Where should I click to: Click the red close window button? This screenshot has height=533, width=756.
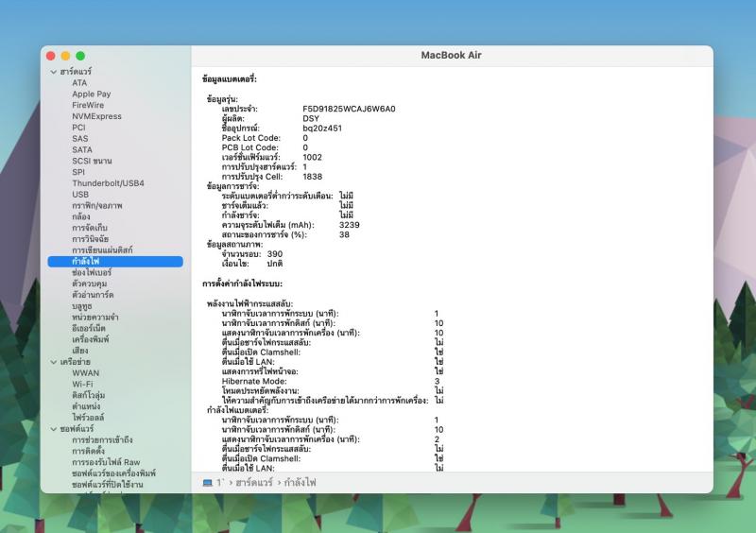(x=51, y=56)
